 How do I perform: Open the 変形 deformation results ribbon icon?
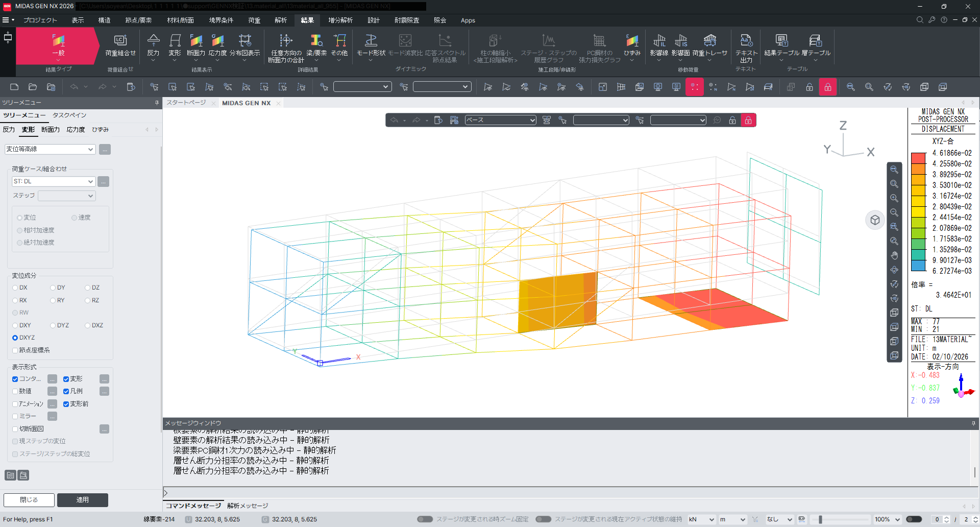pos(175,45)
